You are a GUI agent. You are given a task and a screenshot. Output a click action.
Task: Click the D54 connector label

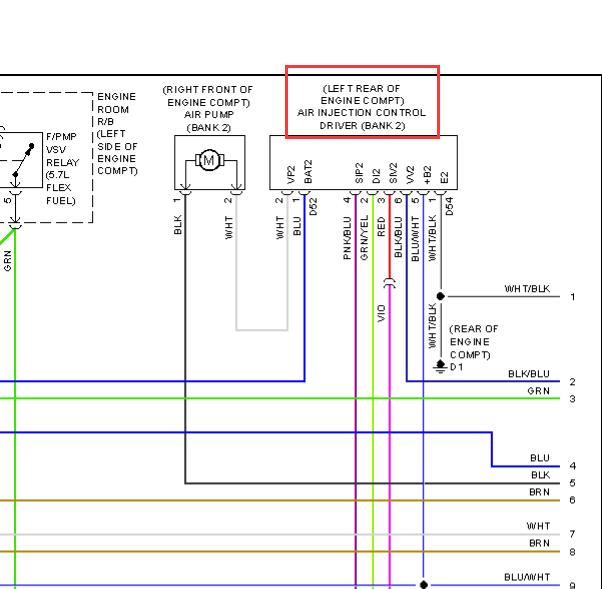point(449,206)
